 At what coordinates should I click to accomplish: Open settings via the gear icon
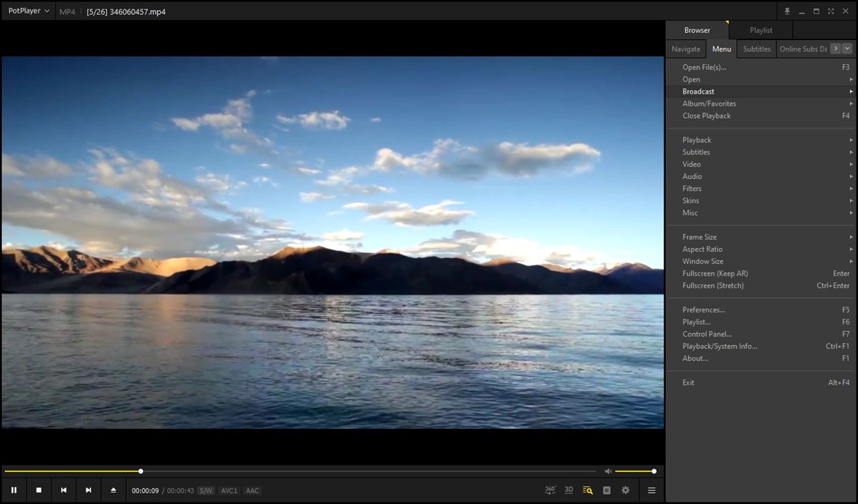pyautogui.click(x=626, y=490)
